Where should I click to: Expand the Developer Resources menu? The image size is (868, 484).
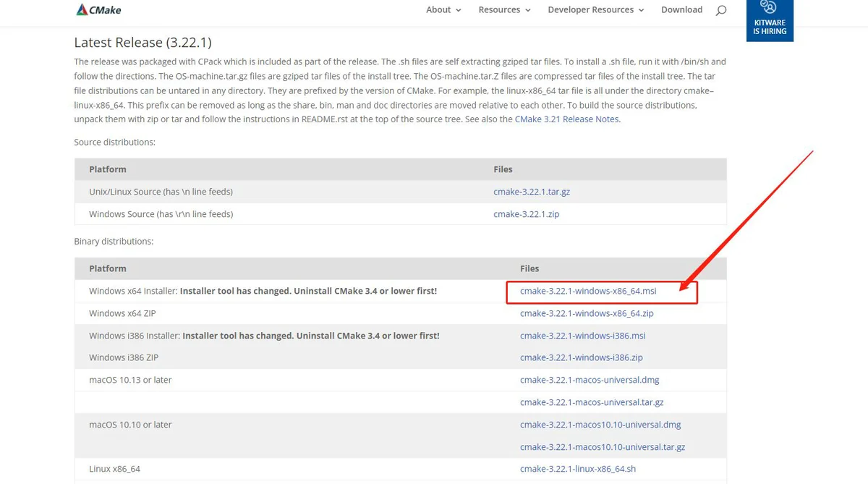click(x=596, y=10)
